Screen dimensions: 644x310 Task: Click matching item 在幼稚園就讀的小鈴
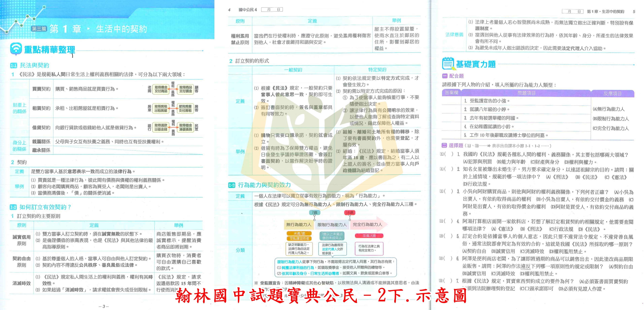coord(489,127)
